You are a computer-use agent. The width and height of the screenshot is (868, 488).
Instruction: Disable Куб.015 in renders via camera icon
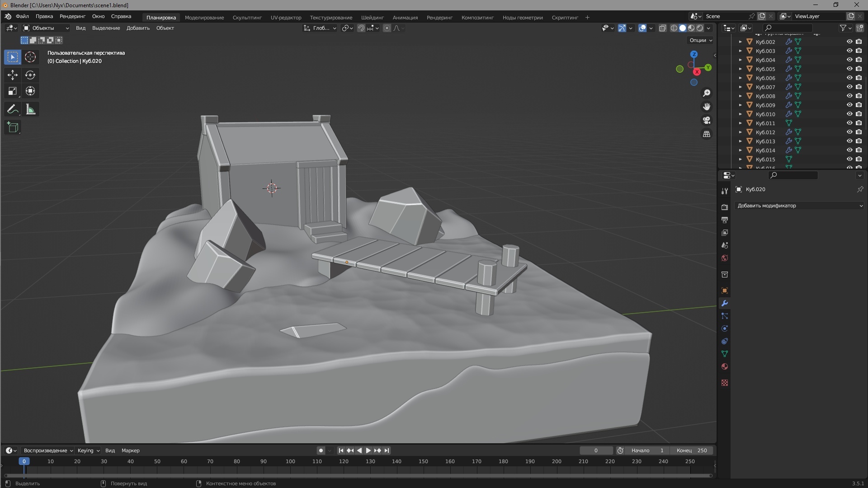click(x=859, y=159)
